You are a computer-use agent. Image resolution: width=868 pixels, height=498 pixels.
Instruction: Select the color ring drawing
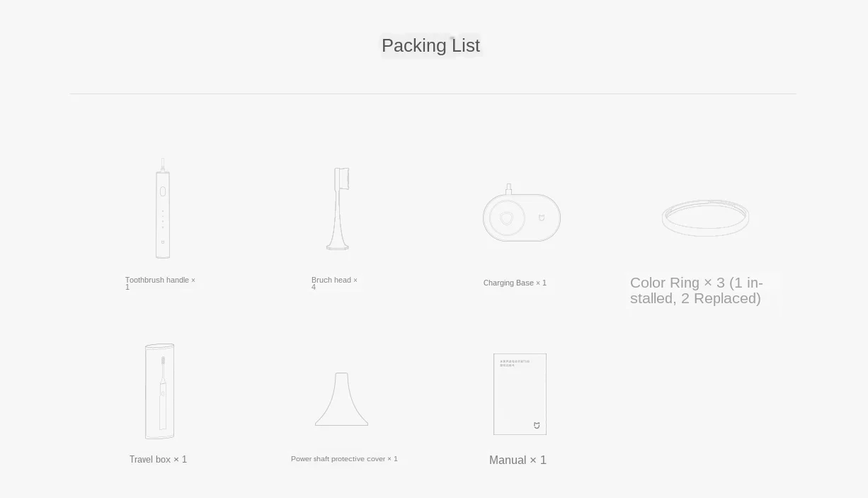point(705,218)
